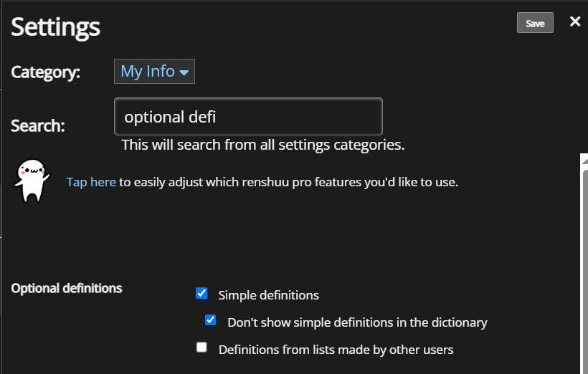Click the 'Definitions from lists made by other users' label
The width and height of the screenshot is (588, 374).
click(x=336, y=350)
